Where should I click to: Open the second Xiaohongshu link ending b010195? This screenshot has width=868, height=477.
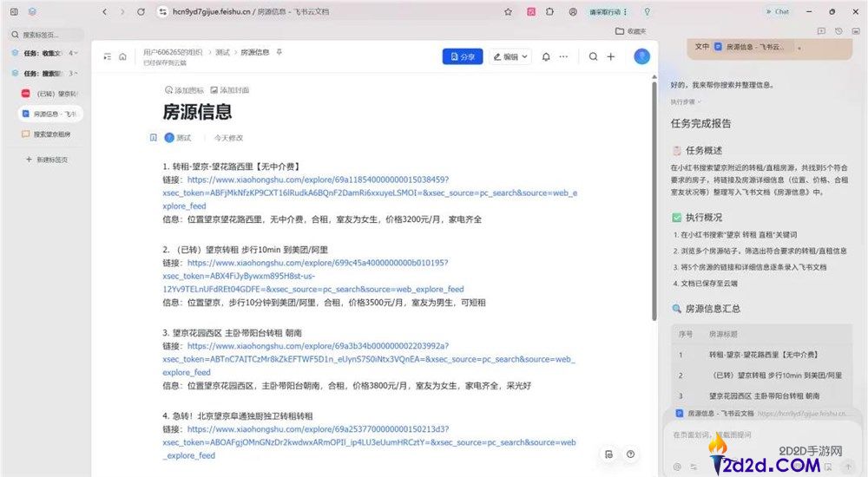point(313,276)
